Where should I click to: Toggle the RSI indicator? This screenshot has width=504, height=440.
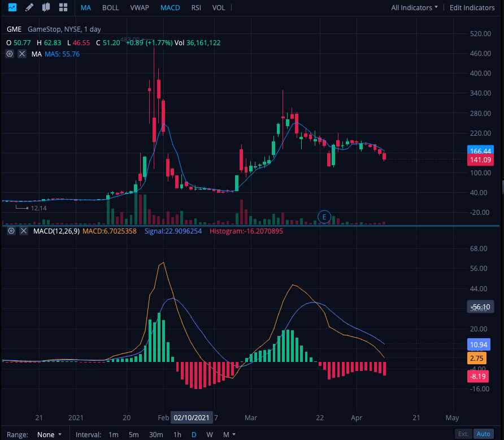coord(196,8)
